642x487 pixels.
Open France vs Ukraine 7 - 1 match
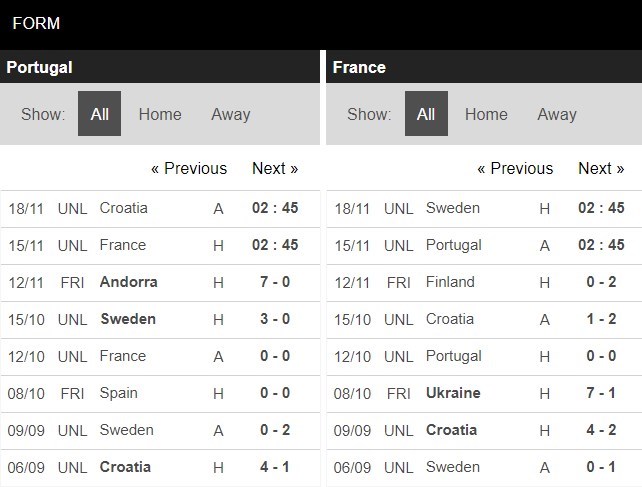point(601,393)
